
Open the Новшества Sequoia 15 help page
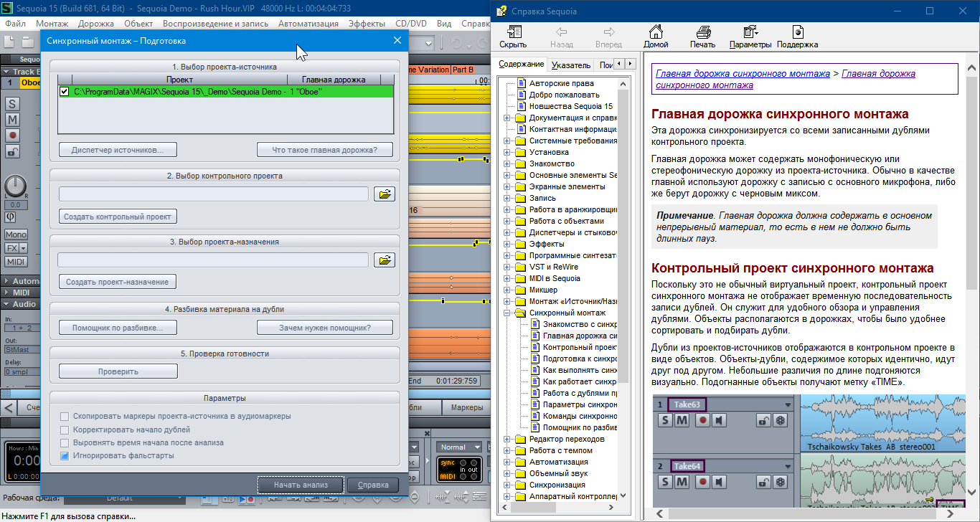pyautogui.click(x=571, y=106)
